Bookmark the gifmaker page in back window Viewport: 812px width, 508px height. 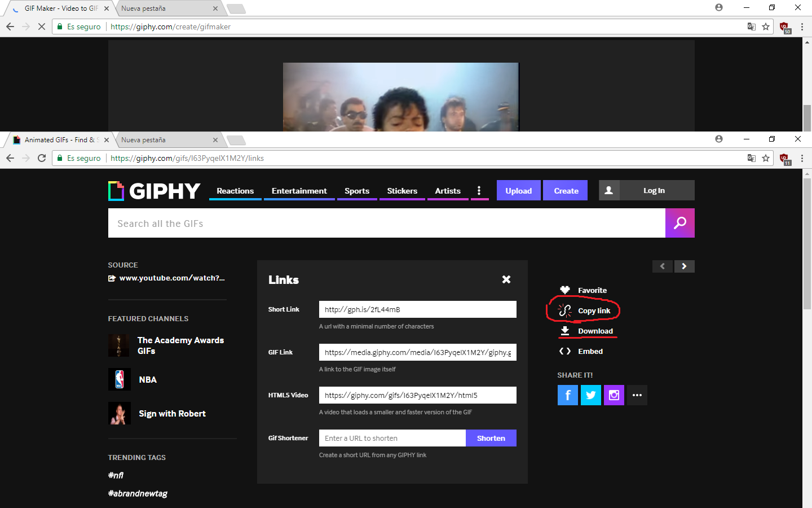(x=766, y=27)
